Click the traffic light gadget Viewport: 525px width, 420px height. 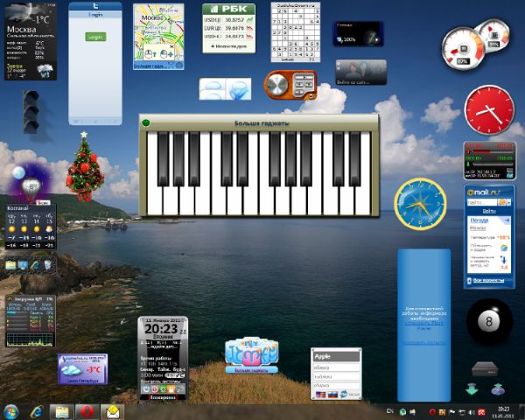[x=31, y=110]
